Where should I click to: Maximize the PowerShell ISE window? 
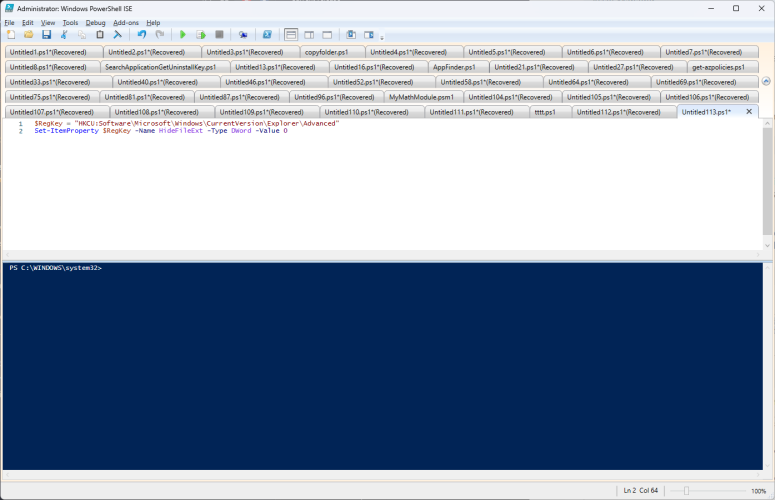coord(736,8)
